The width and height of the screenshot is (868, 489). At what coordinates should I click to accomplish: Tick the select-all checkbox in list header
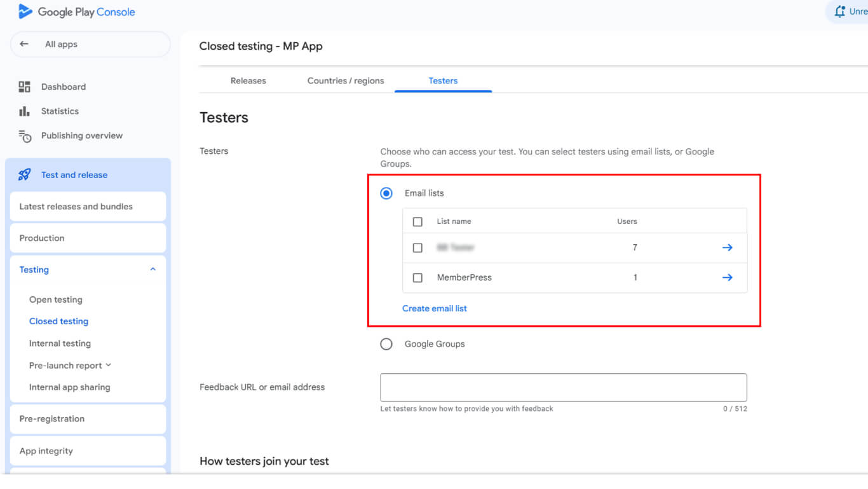(417, 222)
